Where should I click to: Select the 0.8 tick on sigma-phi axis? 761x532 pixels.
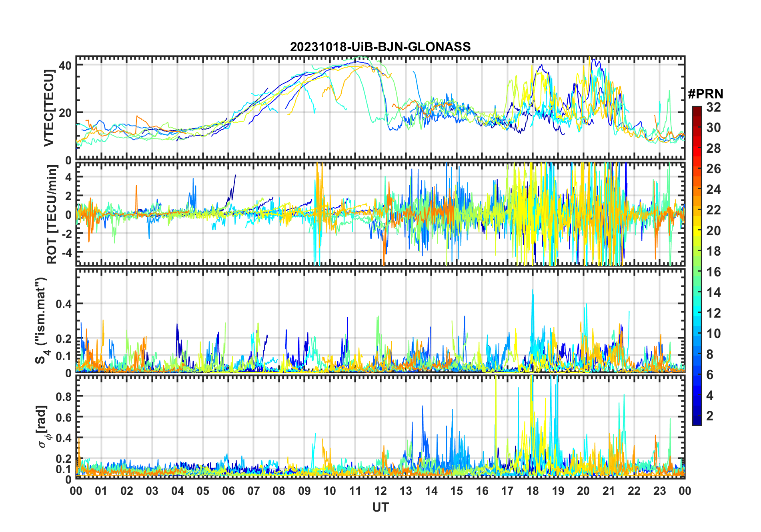click(63, 396)
